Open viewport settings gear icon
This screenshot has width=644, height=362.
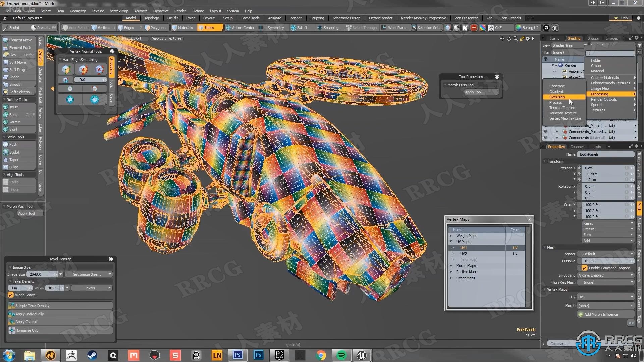[x=528, y=39]
